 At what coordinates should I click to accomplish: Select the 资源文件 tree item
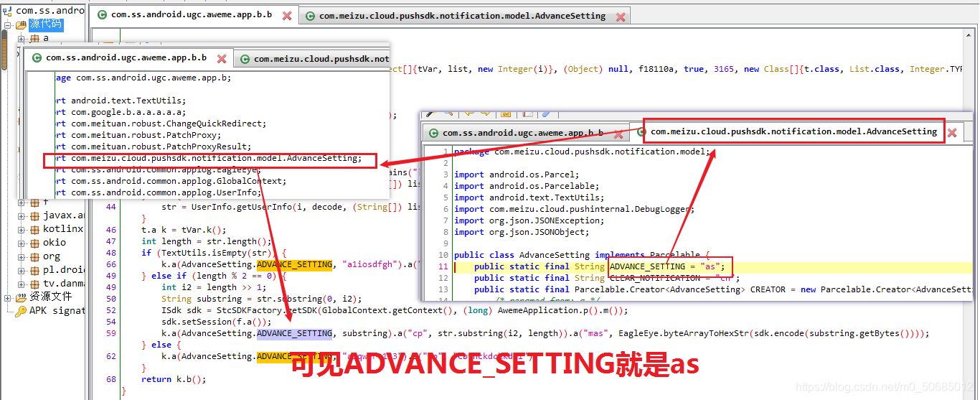tap(50, 297)
